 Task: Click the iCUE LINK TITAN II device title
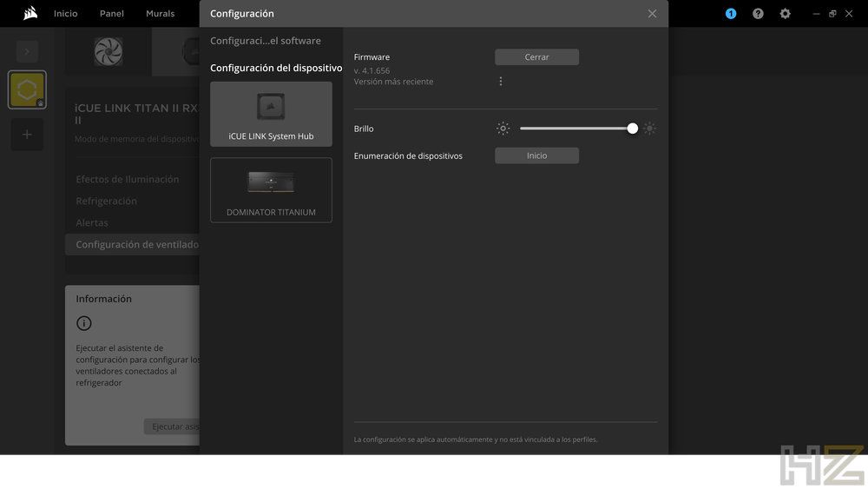tap(137, 114)
